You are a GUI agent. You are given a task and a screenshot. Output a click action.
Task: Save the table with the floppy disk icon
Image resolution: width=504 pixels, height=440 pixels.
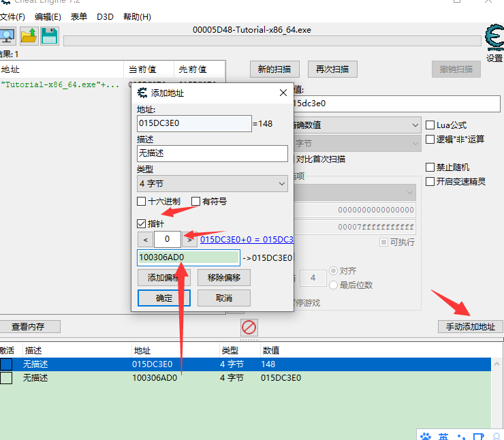coord(50,36)
